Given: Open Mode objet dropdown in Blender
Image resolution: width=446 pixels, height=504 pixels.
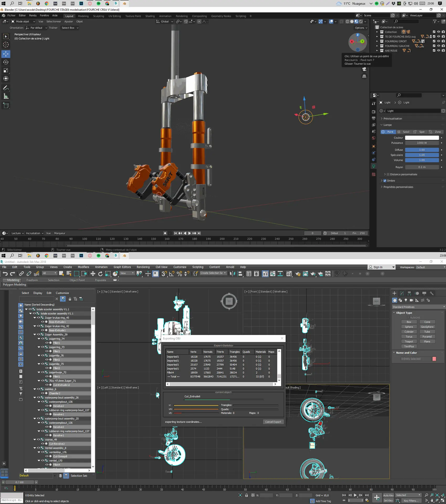Looking at the screenshot, I should coord(23,22).
